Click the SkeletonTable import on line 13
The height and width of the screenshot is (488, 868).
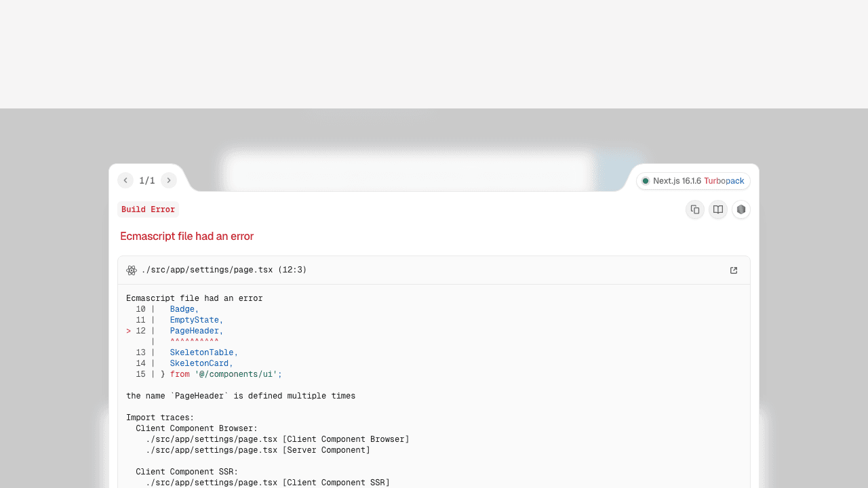203,352
